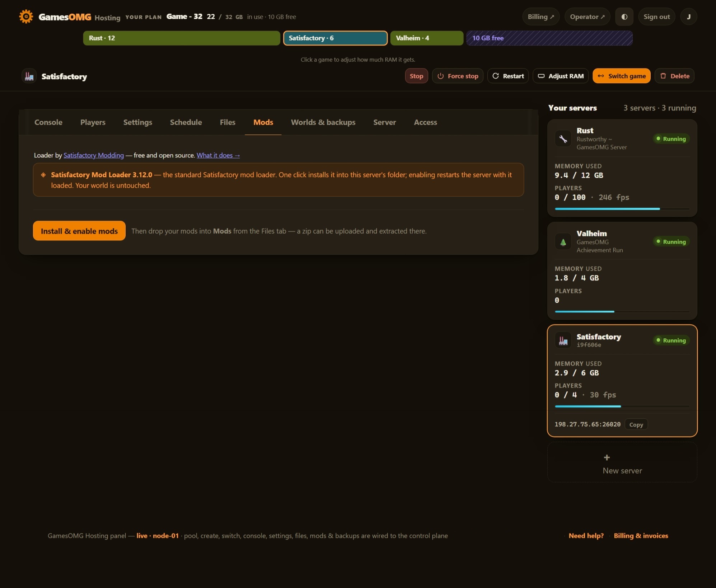This screenshot has width=716, height=588.
Task: Select the Valheim · 4 RAM bar
Action: click(x=426, y=38)
